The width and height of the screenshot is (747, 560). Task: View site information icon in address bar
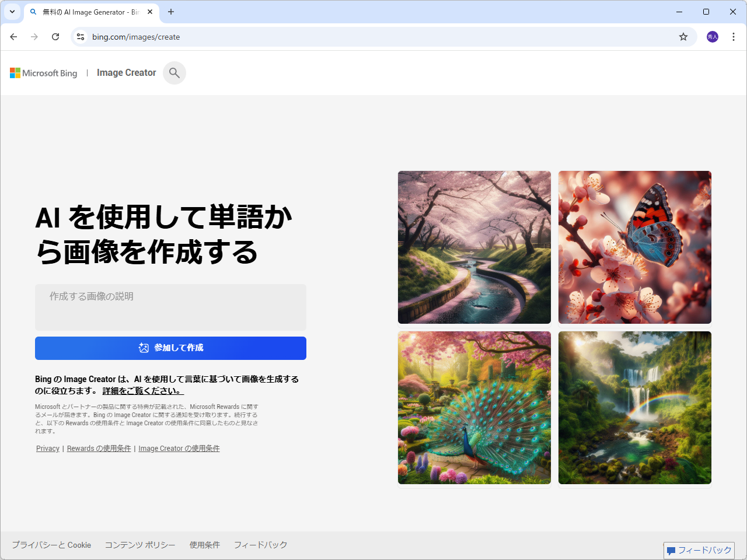(80, 36)
